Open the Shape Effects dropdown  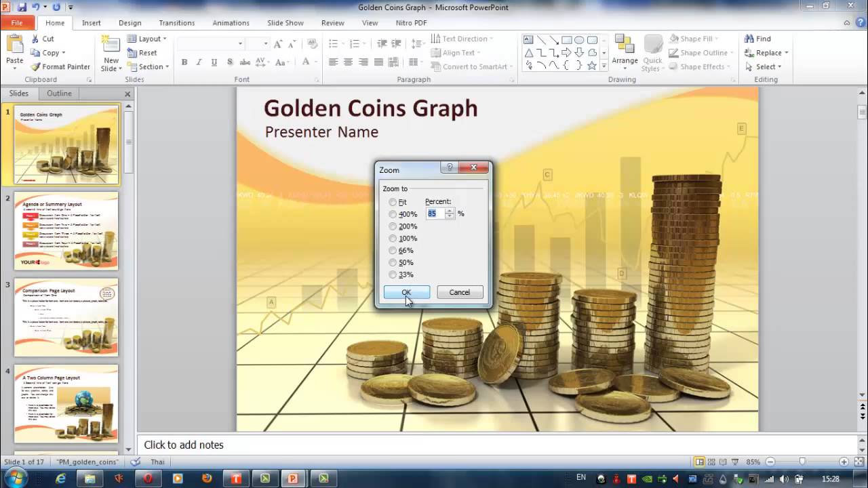tap(701, 66)
